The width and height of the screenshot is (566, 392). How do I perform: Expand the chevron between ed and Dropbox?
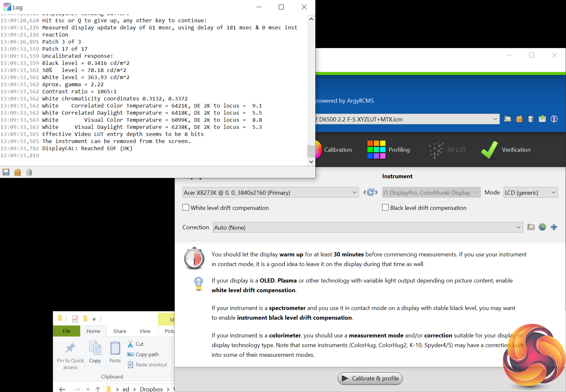pyautogui.click(x=134, y=389)
